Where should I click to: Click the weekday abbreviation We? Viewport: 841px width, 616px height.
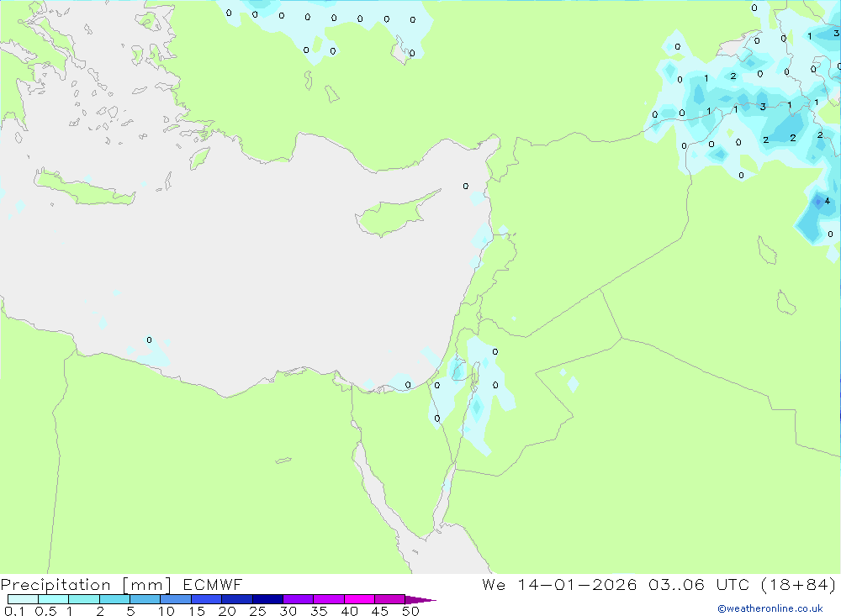(x=494, y=584)
